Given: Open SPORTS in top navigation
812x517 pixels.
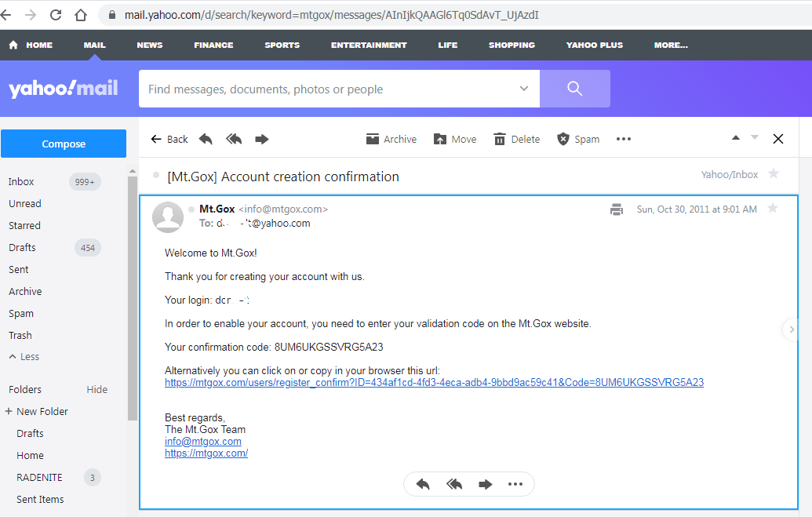Looking at the screenshot, I should pyautogui.click(x=282, y=45).
